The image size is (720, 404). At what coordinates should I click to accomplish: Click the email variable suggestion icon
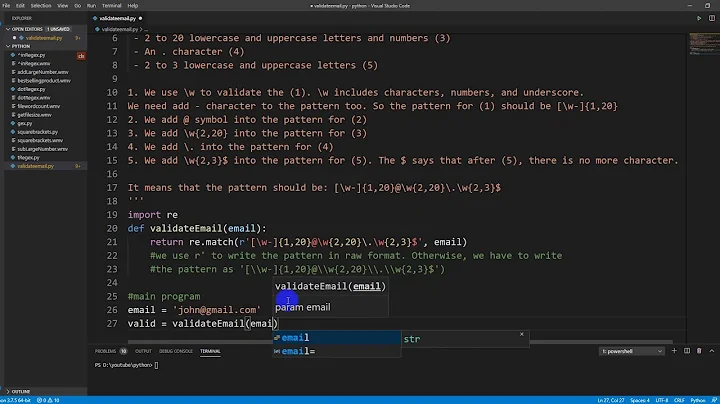pos(276,338)
